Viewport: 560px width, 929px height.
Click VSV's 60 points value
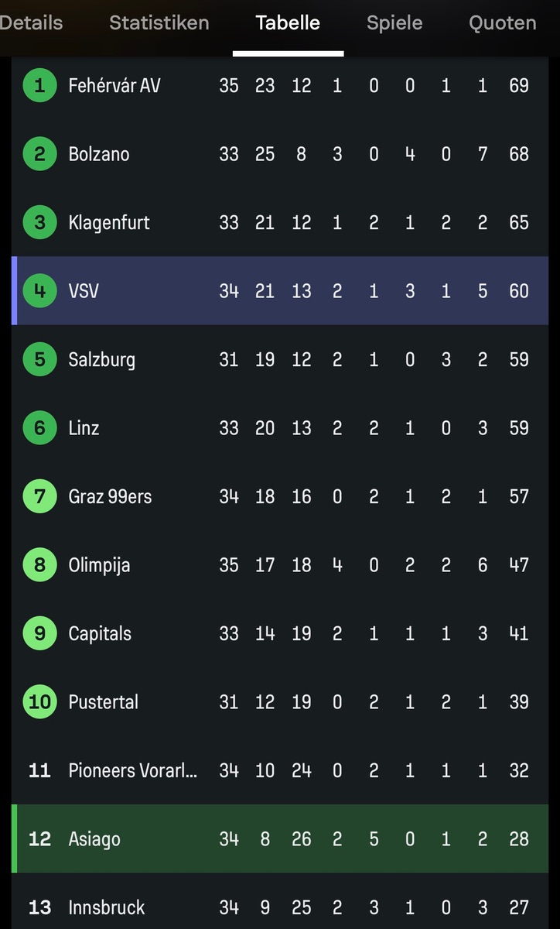pyautogui.click(x=518, y=291)
